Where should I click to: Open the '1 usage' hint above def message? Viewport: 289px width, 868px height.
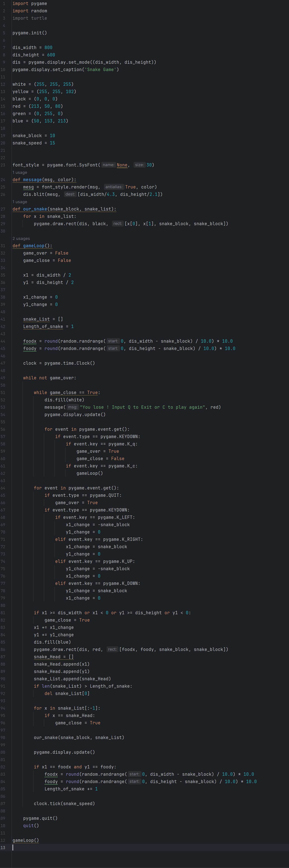(20, 172)
